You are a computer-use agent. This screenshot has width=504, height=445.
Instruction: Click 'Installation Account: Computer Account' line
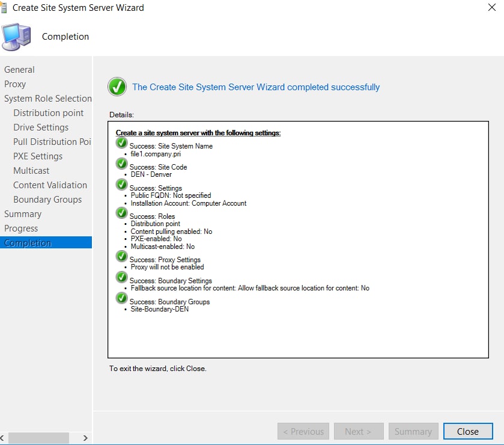pos(189,203)
